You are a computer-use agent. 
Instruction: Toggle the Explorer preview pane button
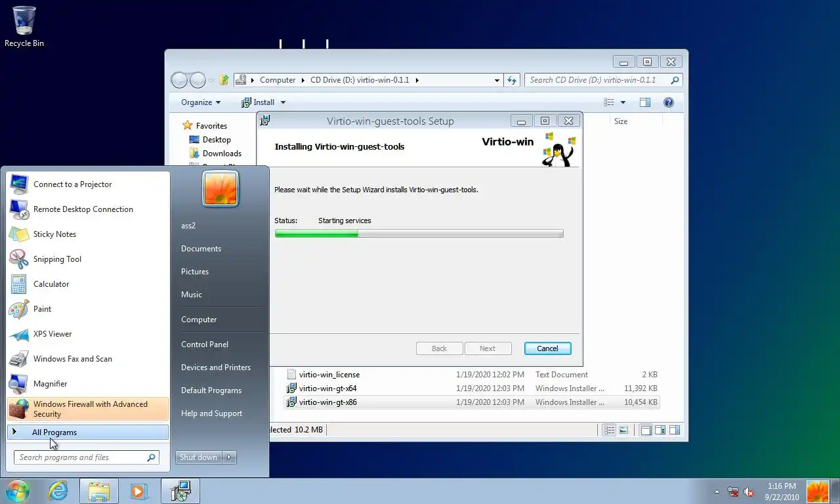click(x=645, y=102)
